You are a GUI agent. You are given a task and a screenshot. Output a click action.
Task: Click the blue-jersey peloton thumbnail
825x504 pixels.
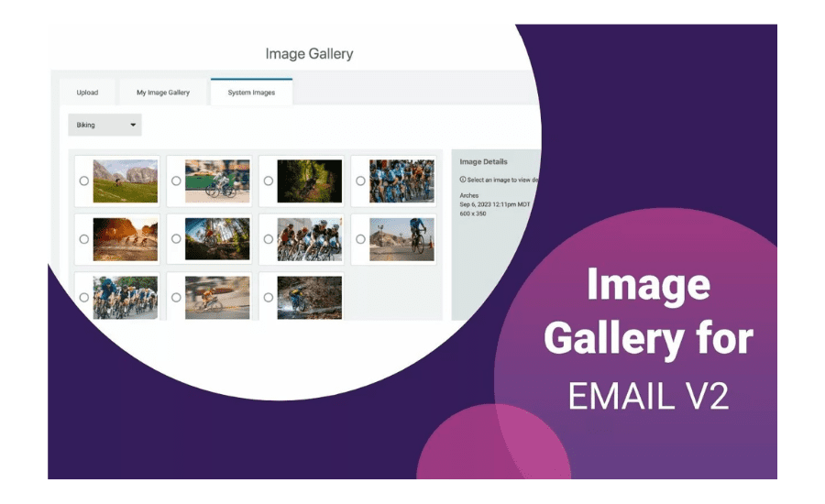[402, 181]
